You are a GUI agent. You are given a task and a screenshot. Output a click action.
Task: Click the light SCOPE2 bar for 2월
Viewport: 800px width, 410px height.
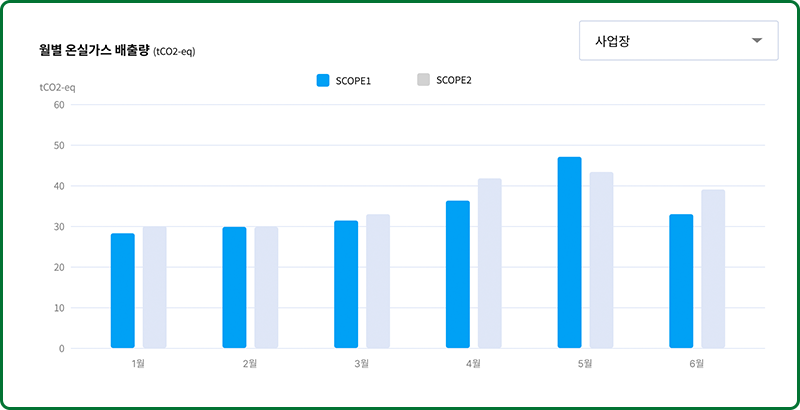point(266,288)
